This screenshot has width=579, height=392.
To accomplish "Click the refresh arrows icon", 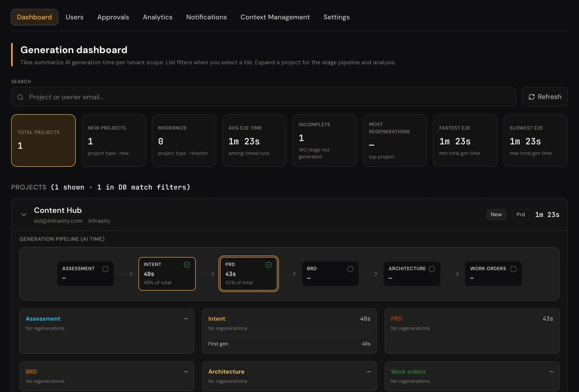I will point(532,97).
